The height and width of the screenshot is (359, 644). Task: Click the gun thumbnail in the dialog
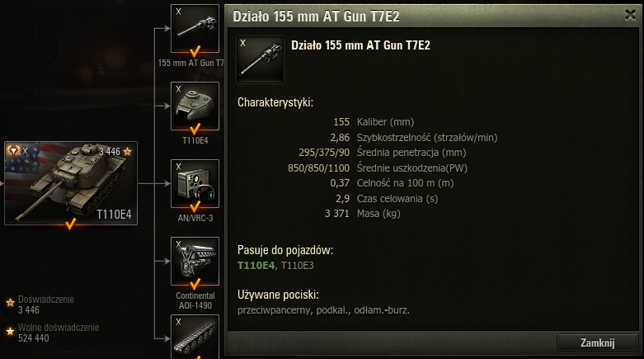tap(260, 59)
